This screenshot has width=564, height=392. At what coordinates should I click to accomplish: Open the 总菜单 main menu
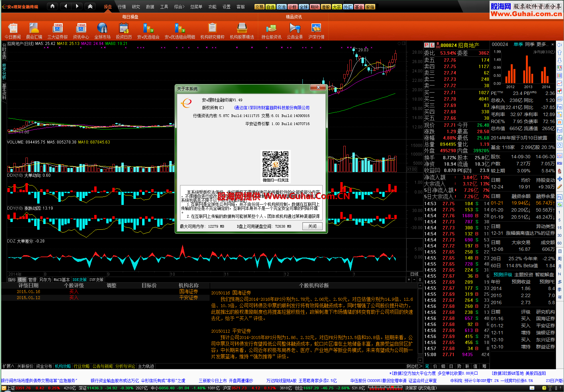(x=196, y=7)
